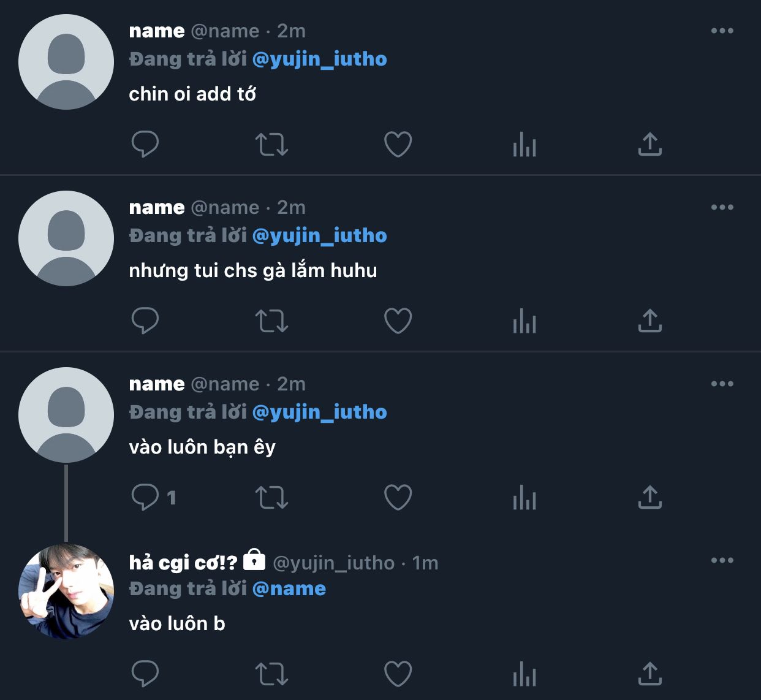Open default avatar of first tweet author
This screenshot has height=700, width=761.
(66, 62)
